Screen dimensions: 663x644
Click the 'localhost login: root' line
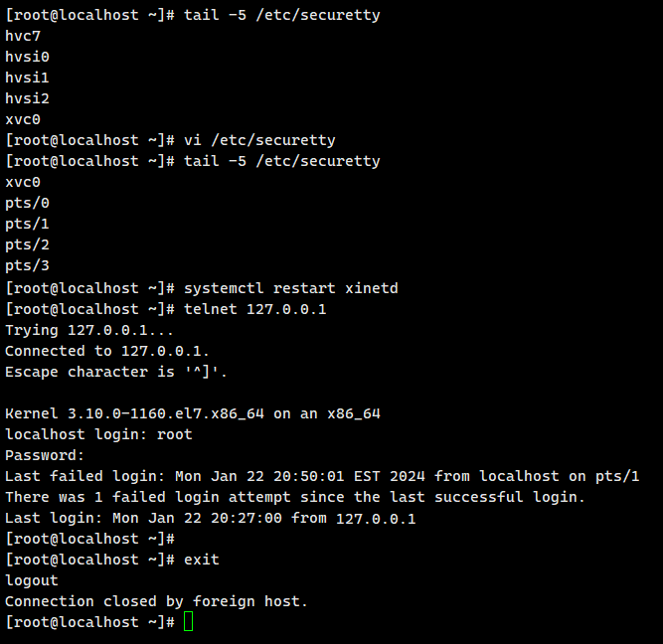[x=98, y=434]
